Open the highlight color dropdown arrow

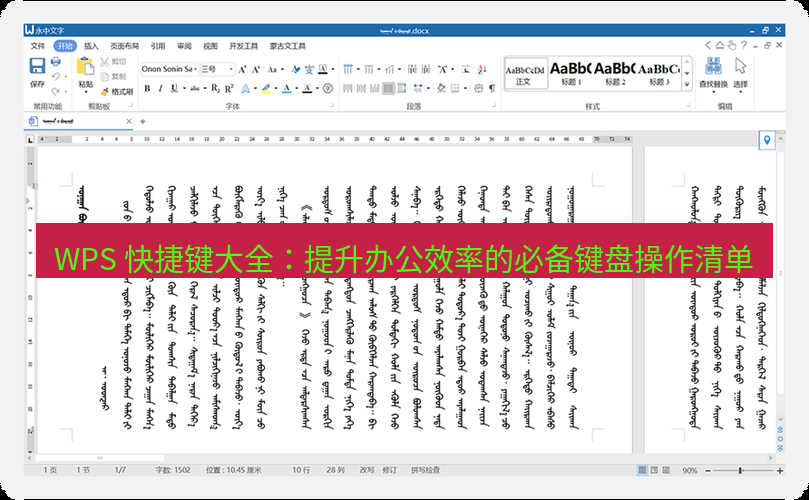(x=276, y=89)
